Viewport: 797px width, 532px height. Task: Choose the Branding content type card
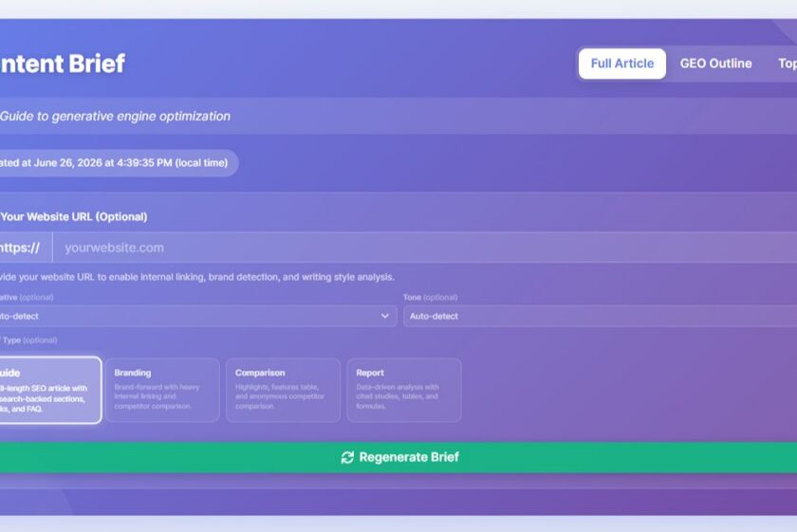click(x=162, y=390)
